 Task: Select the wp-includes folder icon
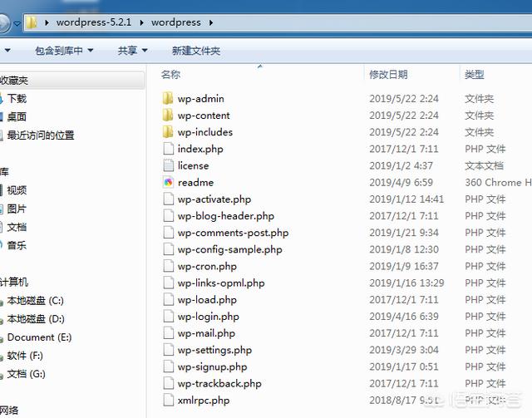click(168, 132)
